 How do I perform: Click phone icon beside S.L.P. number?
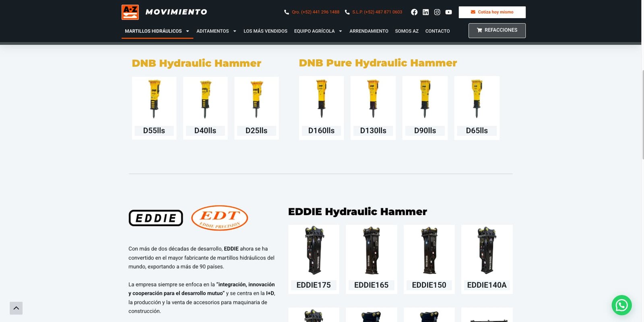347,12
